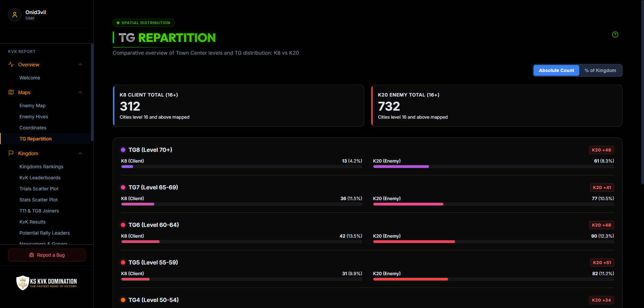This screenshot has height=308, width=644.
Task: Click the Maps book icon
Action: pyautogui.click(x=11, y=92)
